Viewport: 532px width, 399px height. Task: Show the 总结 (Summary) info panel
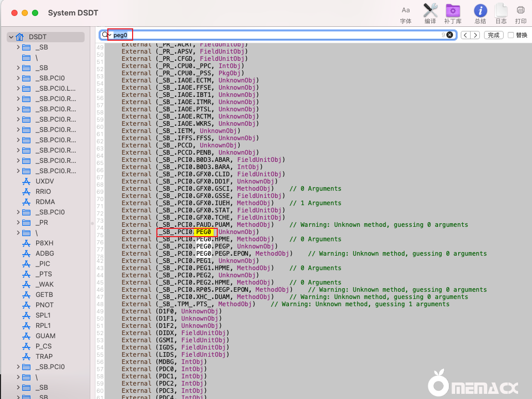pos(480,13)
